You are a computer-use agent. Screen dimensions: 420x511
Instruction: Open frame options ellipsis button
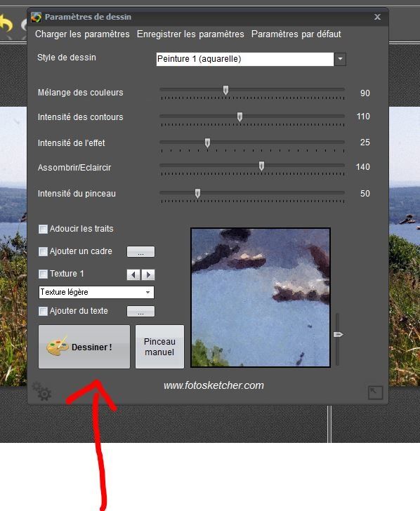pyautogui.click(x=140, y=251)
